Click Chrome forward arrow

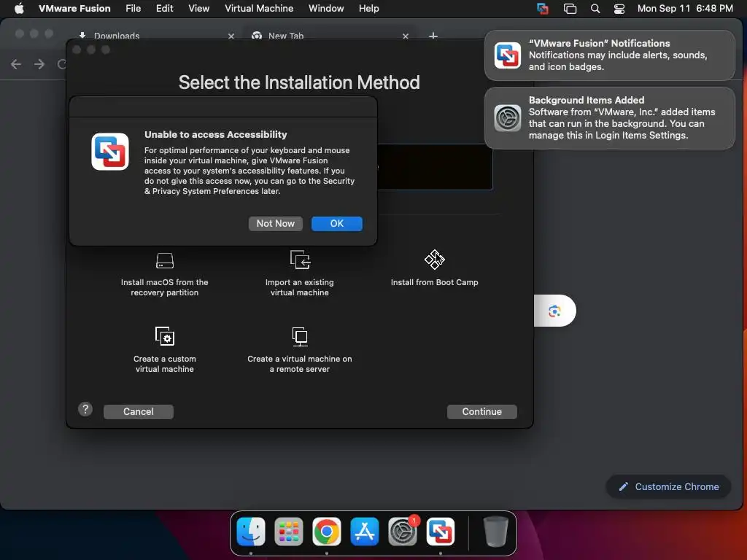[39, 64]
